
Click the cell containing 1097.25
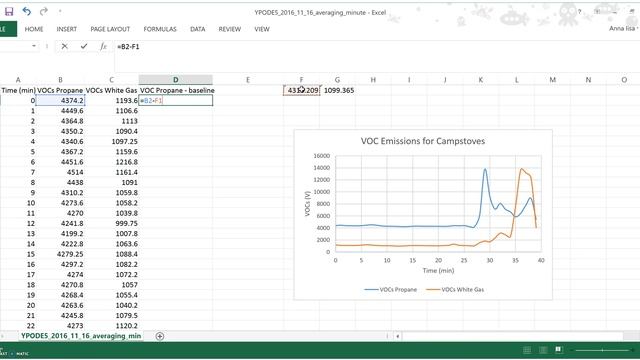click(x=111, y=141)
